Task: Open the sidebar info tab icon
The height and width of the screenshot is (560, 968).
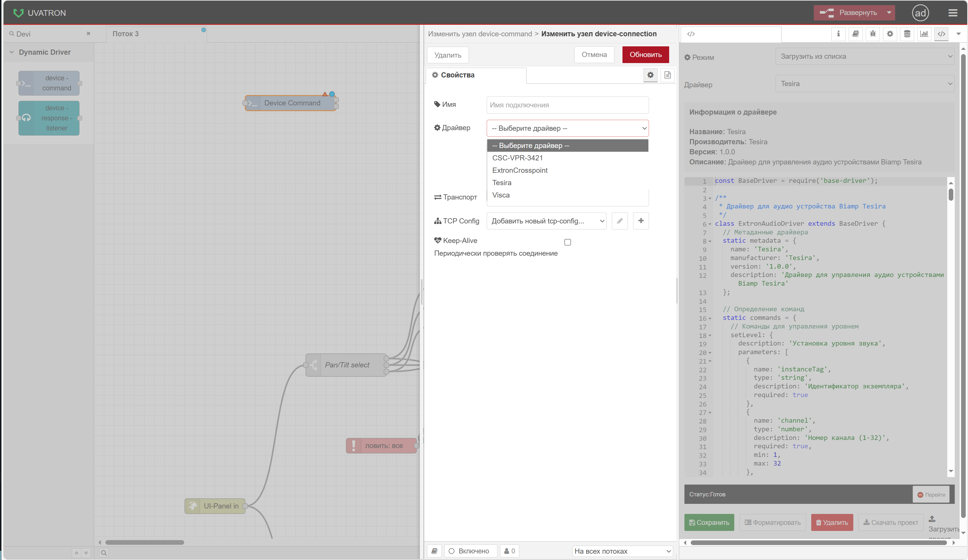Action: coord(838,34)
